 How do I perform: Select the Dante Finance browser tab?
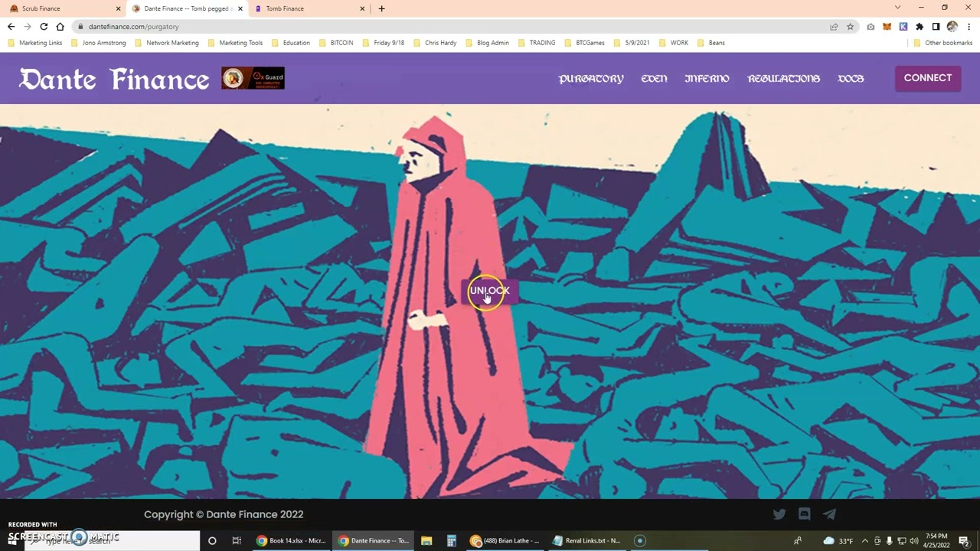tap(187, 8)
